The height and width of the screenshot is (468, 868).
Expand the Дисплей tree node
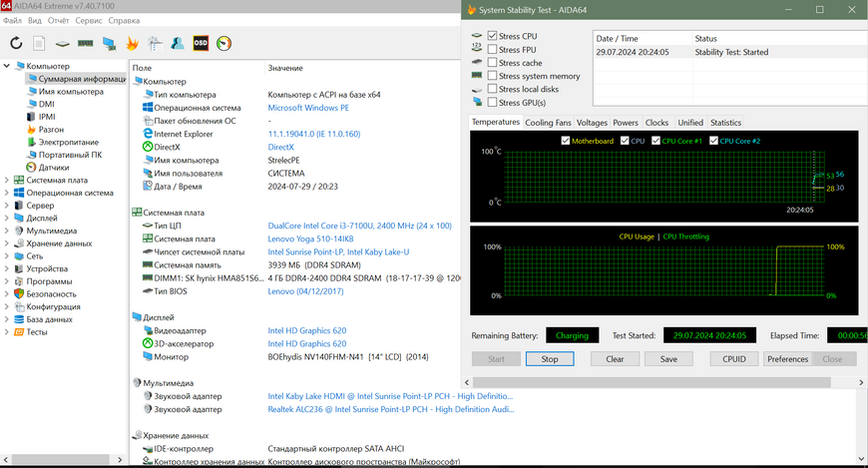7,219
